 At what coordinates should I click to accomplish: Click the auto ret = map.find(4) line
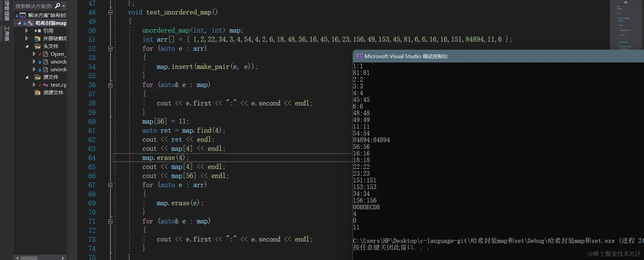coord(184,130)
